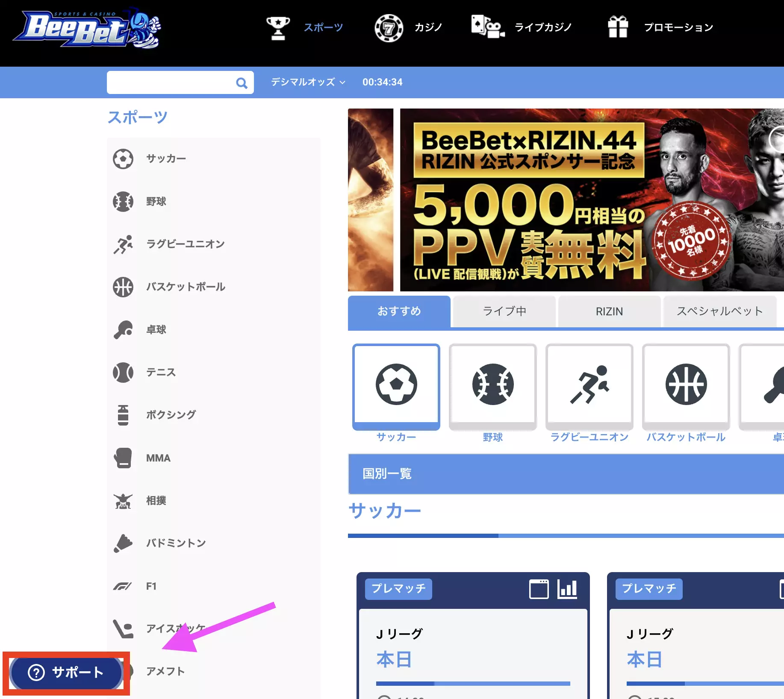Screen dimensions: 784x699
Task: Select the F1 logo icon
Action: [122, 586]
